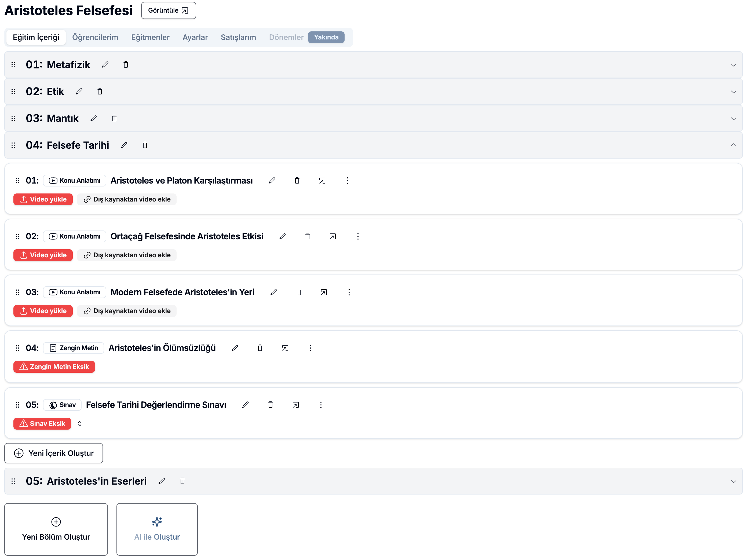
Task: Click the Sınav type tag on lesson 05
Action: coord(62,405)
